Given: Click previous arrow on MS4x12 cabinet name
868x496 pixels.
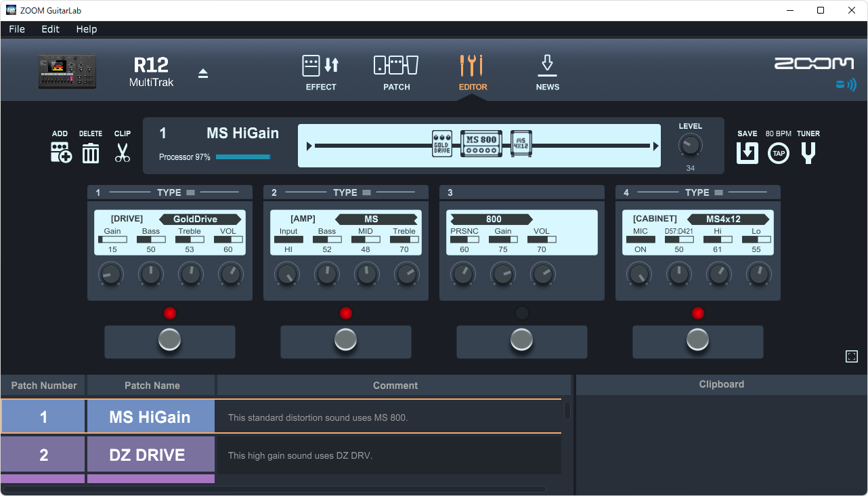Looking at the screenshot, I should tap(691, 220).
